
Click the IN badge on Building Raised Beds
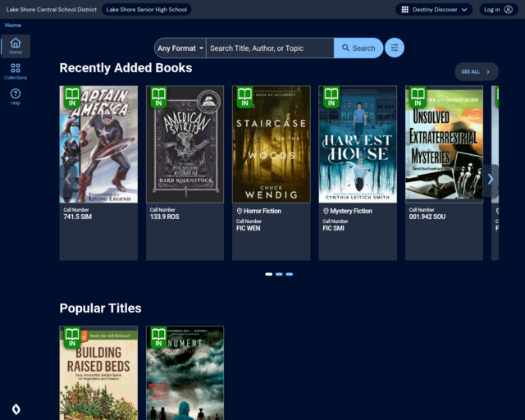(x=72, y=337)
